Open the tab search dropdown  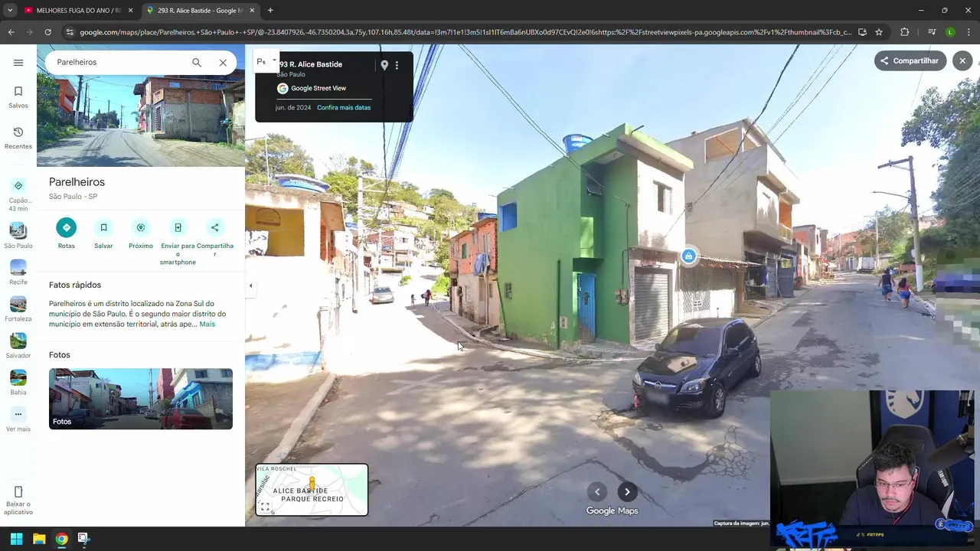point(10,11)
